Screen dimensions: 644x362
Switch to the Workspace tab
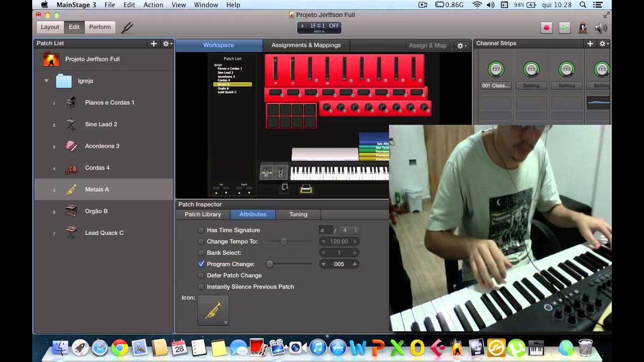218,45
